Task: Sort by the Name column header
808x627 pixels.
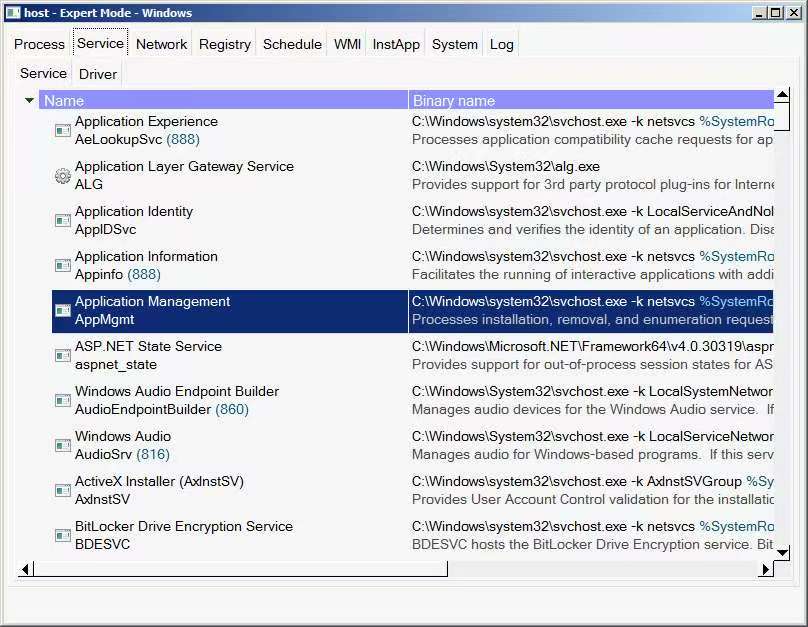Action: [220, 101]
